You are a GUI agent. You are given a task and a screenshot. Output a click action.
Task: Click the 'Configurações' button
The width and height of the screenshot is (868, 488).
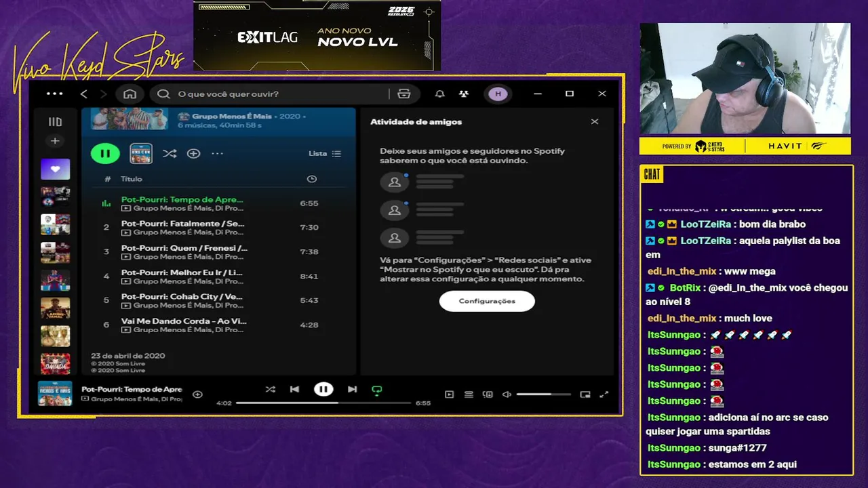pyautogui.click(x=487, y=301)
